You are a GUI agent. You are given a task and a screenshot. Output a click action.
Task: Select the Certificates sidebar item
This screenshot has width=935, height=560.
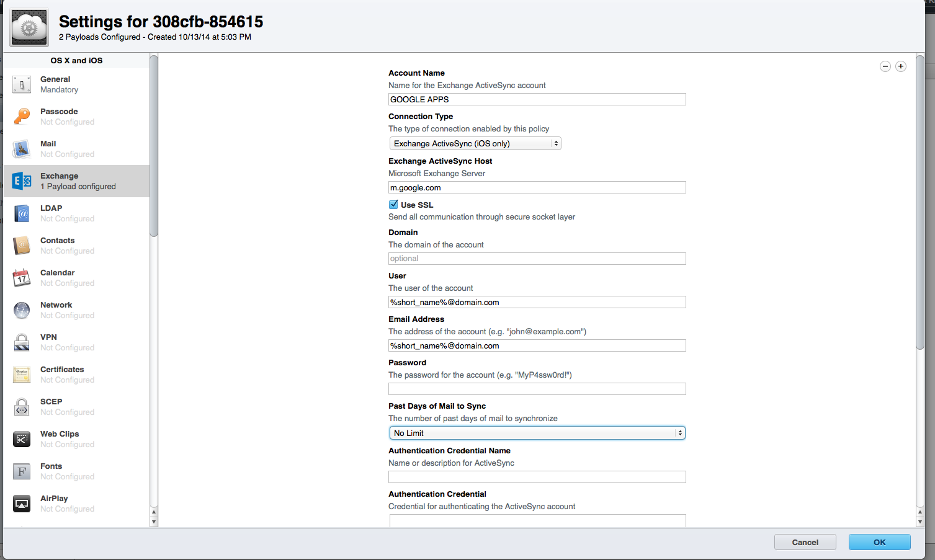coord(62,375)
